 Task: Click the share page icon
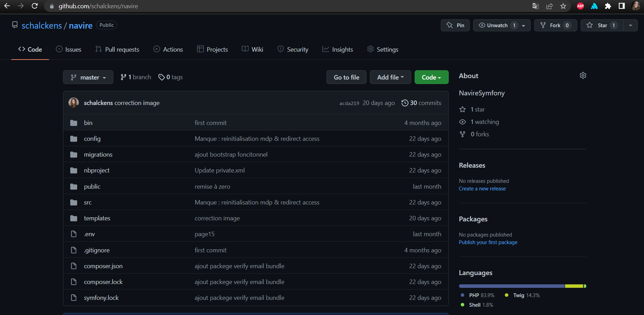[549, 6]
